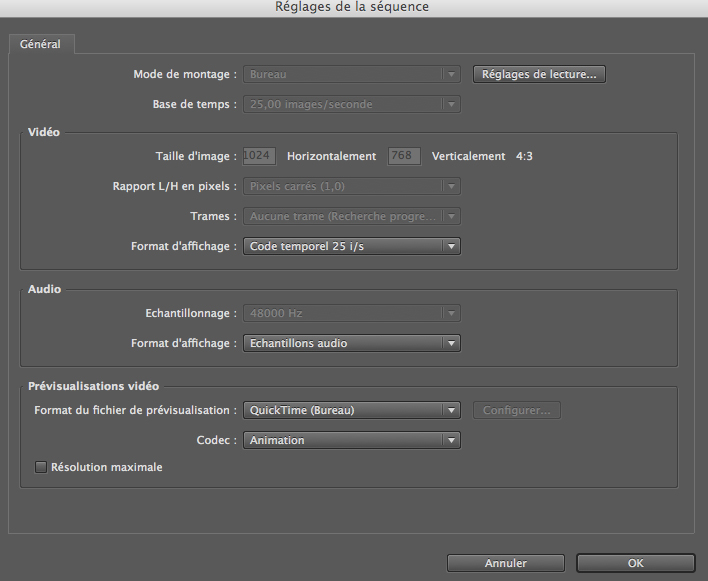Open the Echantillons audio format dropdown
This screenshot has height=581, width=708.
352,343
